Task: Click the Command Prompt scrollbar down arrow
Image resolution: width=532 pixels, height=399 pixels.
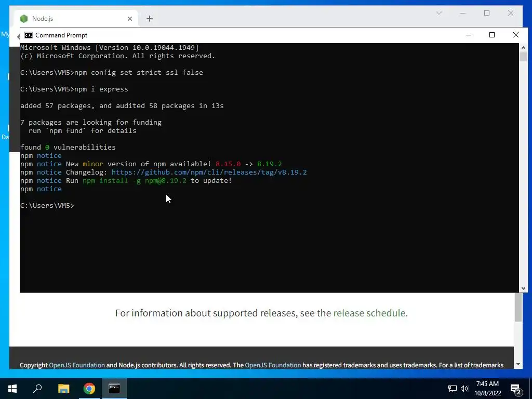Action: 523,288
